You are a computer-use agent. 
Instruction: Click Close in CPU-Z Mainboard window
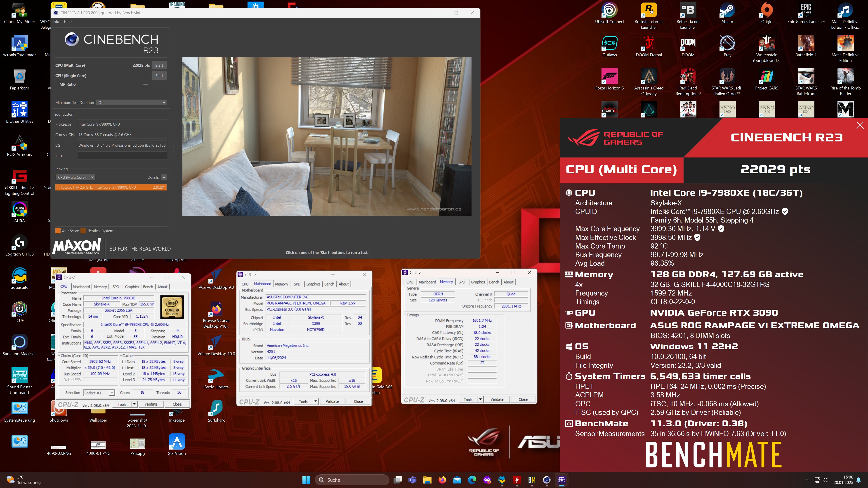click(x=358, y=401)
